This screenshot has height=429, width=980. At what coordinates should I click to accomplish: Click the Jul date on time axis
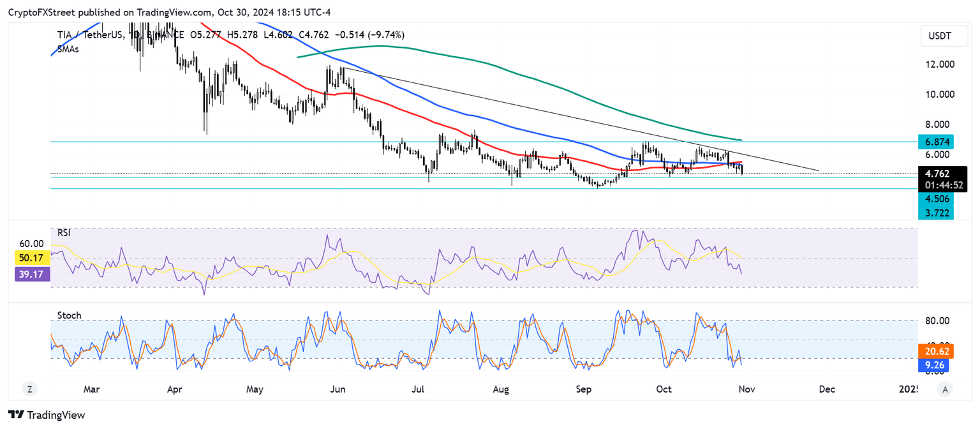(419, 389)
